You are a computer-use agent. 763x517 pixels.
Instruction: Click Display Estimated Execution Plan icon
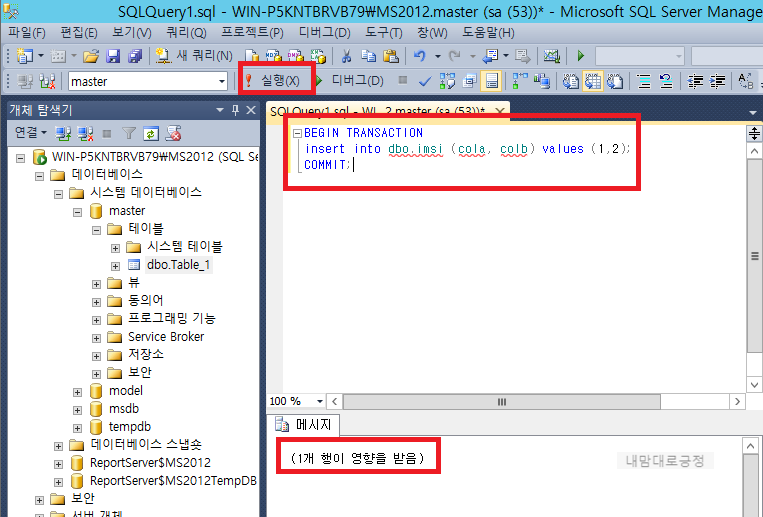[x=447, y=81]
